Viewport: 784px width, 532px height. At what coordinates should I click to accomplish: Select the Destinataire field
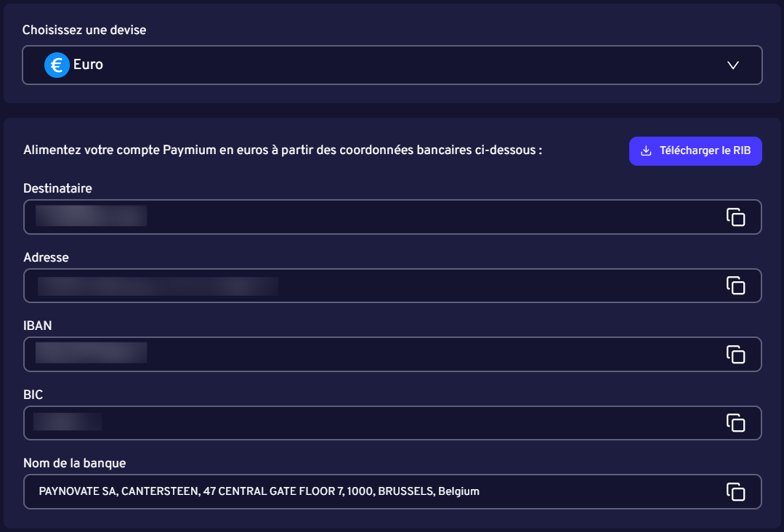click(291, 217)
